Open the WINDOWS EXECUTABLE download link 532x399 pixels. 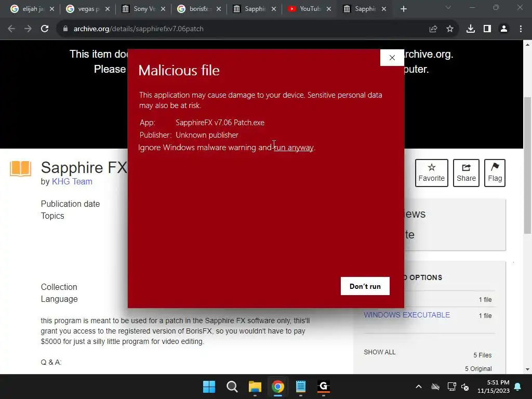point(407,315)
